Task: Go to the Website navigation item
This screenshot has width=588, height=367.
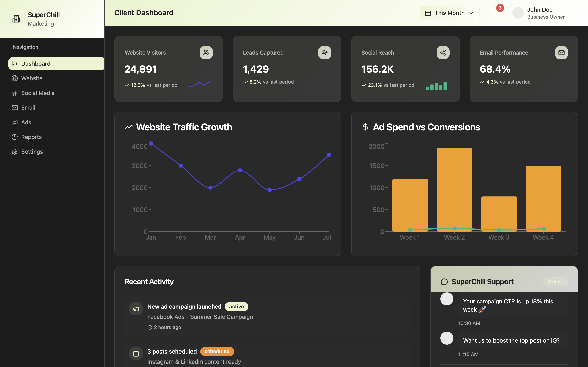Action: click(x=32, y=78)
